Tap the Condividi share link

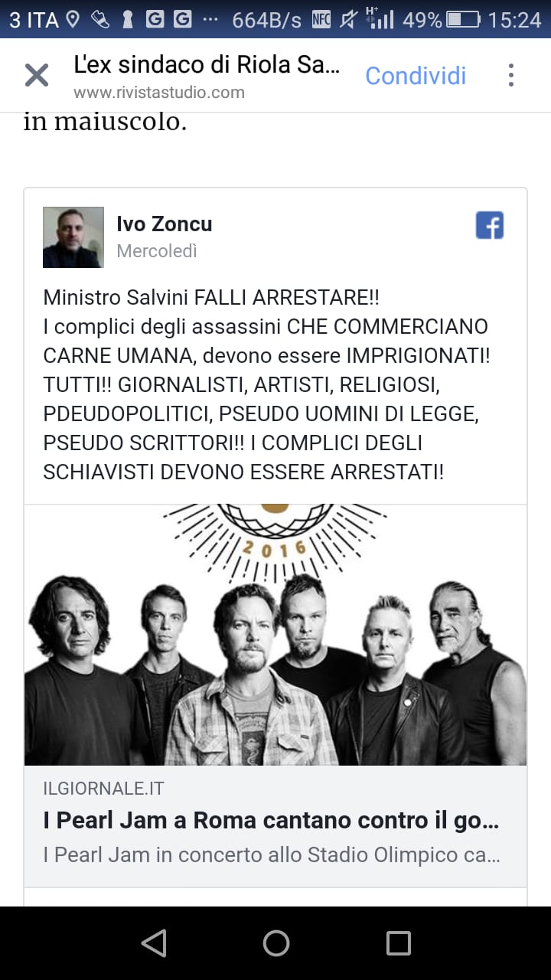pyautogui.click(x=416, y=76)
